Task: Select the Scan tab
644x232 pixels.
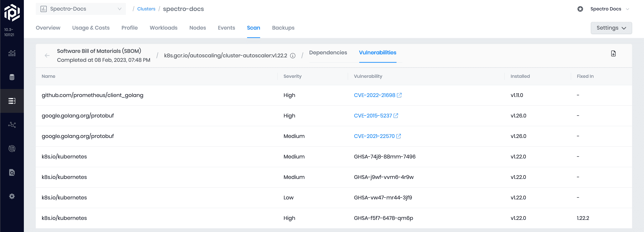Action: [x=253, y=28]
